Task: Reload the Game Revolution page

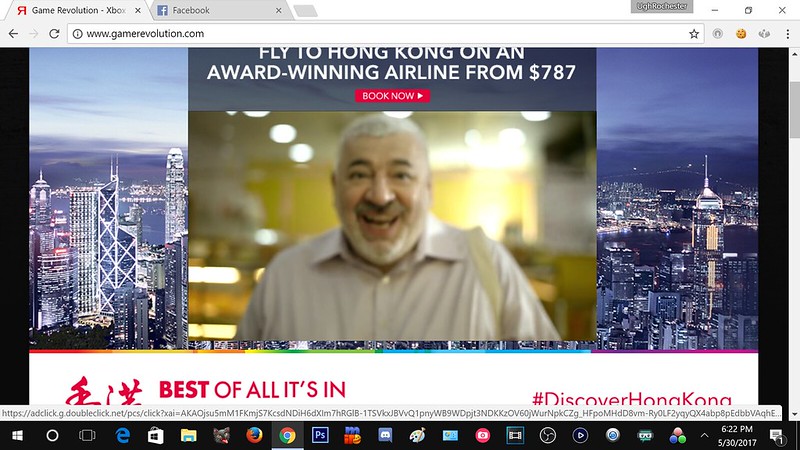Action: pyautogui.click(x=54, y=34)
